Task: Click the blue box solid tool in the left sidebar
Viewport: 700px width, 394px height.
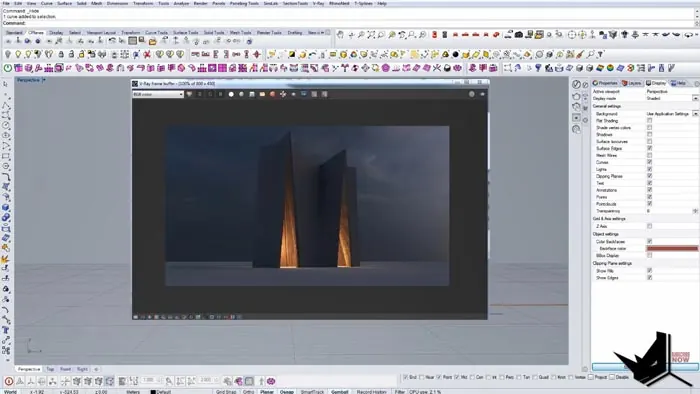Action: click(x=6, y=207)
